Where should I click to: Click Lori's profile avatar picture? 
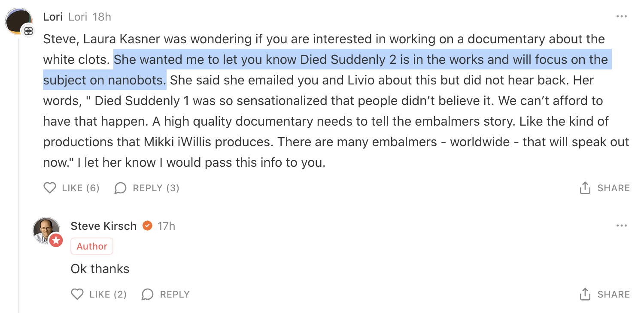click(18, 21)
